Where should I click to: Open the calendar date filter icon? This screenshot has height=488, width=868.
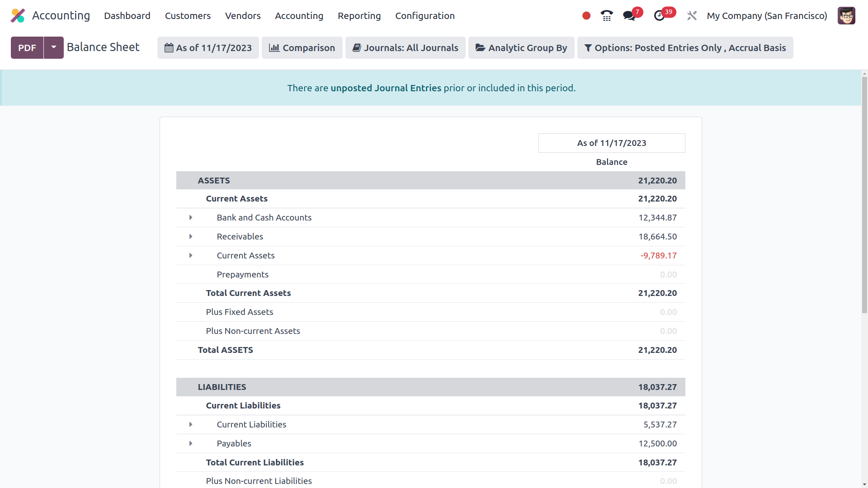(170, 47)
